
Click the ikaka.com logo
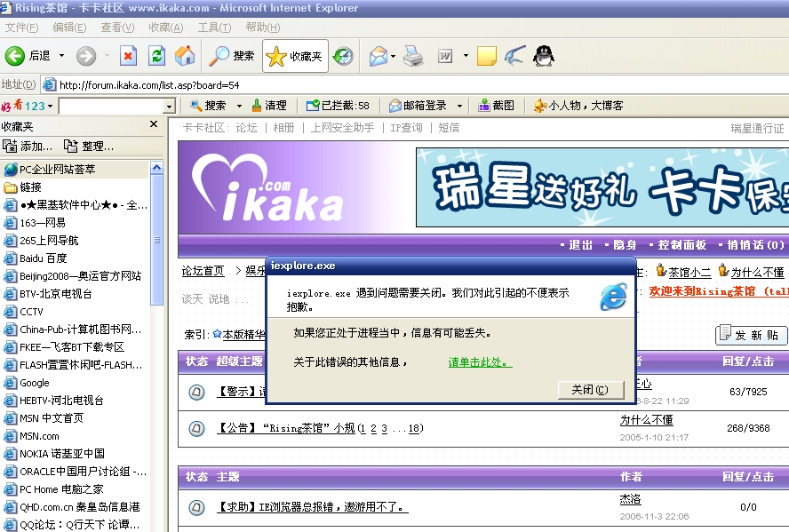tap(269, 188)
